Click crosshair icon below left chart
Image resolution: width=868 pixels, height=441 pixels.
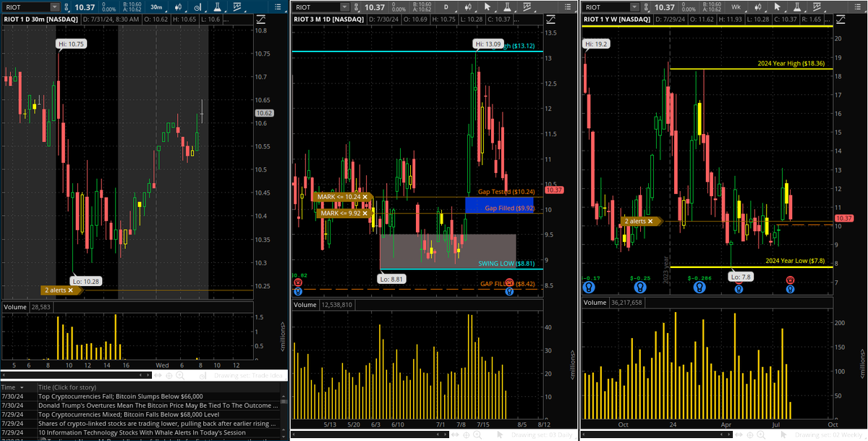coord(169,375)
